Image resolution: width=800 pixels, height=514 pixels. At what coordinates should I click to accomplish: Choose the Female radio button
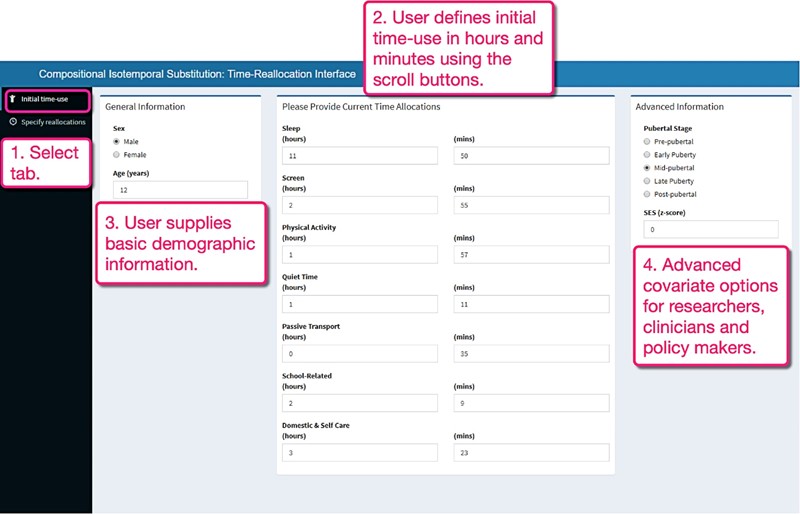pyautogui.click(x=117, y=155)
